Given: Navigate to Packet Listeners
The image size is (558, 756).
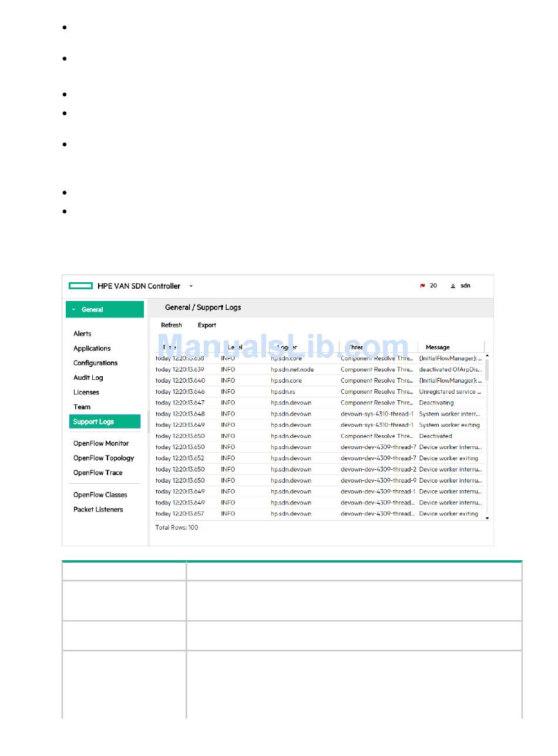Looking at the screenshot, I should pos(98,510).
